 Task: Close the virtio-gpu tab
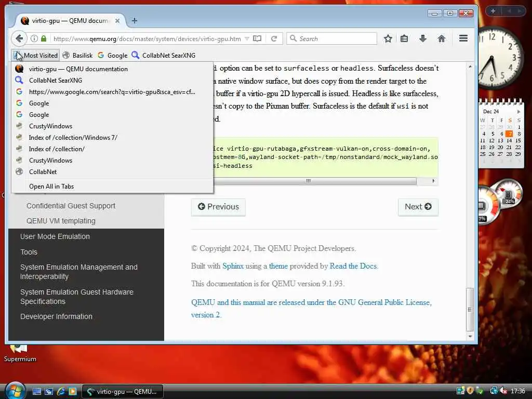(x=117, y=21)
